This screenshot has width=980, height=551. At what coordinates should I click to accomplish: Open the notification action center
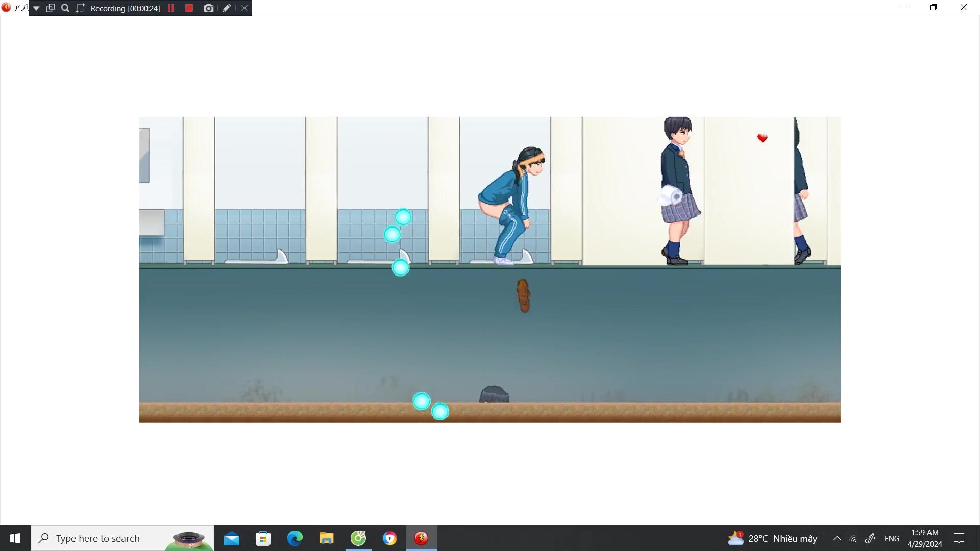coord(959,538)
